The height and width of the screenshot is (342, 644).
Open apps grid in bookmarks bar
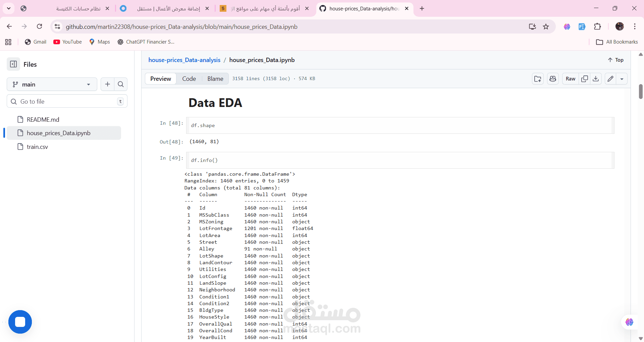8,42
